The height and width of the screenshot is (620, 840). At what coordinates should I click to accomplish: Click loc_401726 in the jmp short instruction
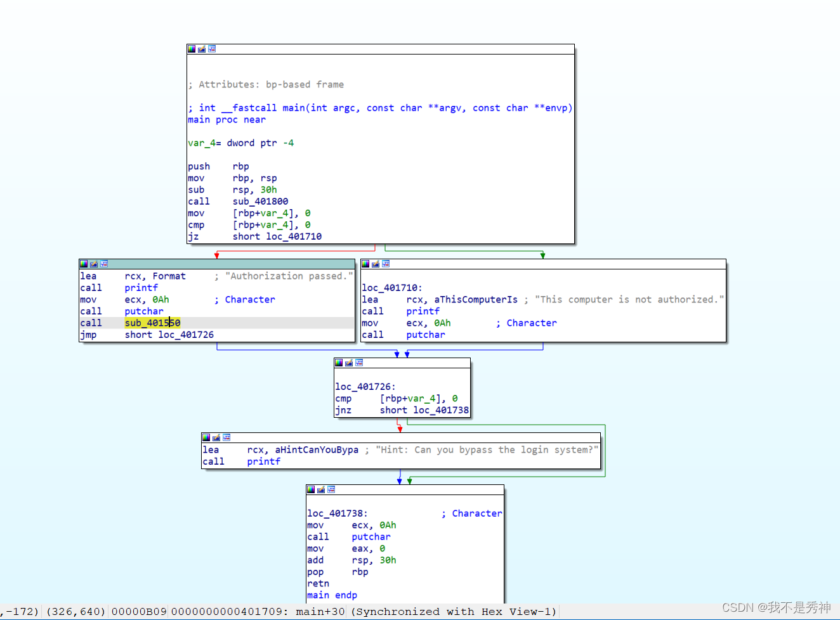point(186,335)
